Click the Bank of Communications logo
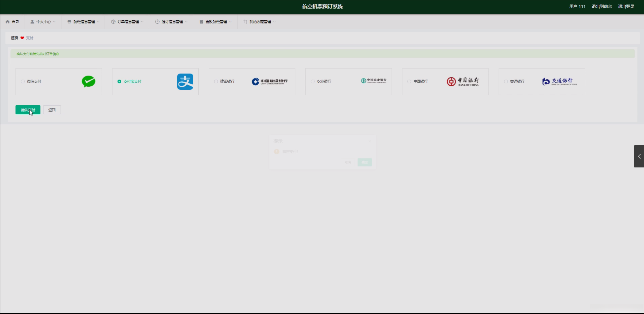The width and height of the screenshot is (644, 314). pos(559,82)
